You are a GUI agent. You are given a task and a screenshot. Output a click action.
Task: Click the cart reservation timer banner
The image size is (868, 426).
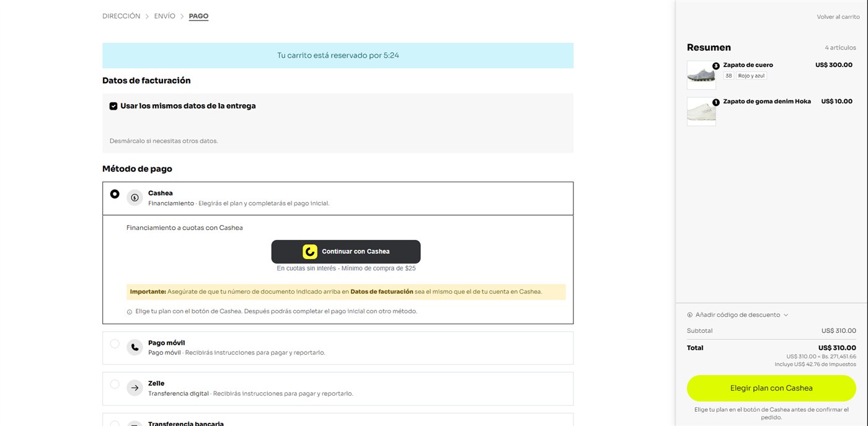click(x=338, y=55)
